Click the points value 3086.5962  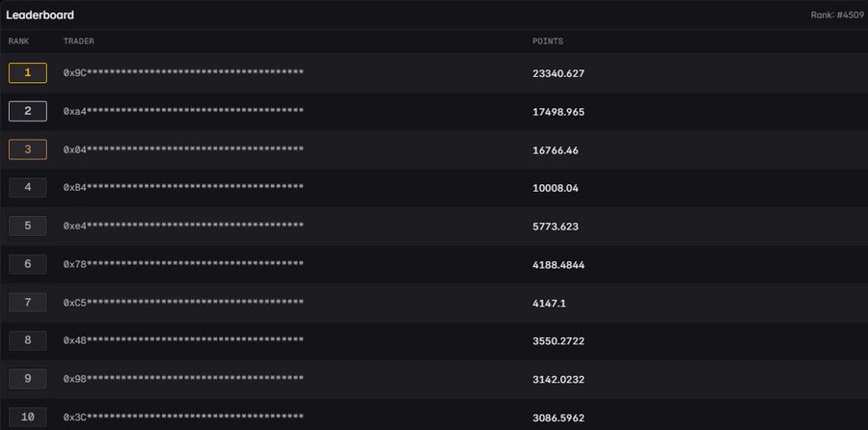(x=558, y=417)
